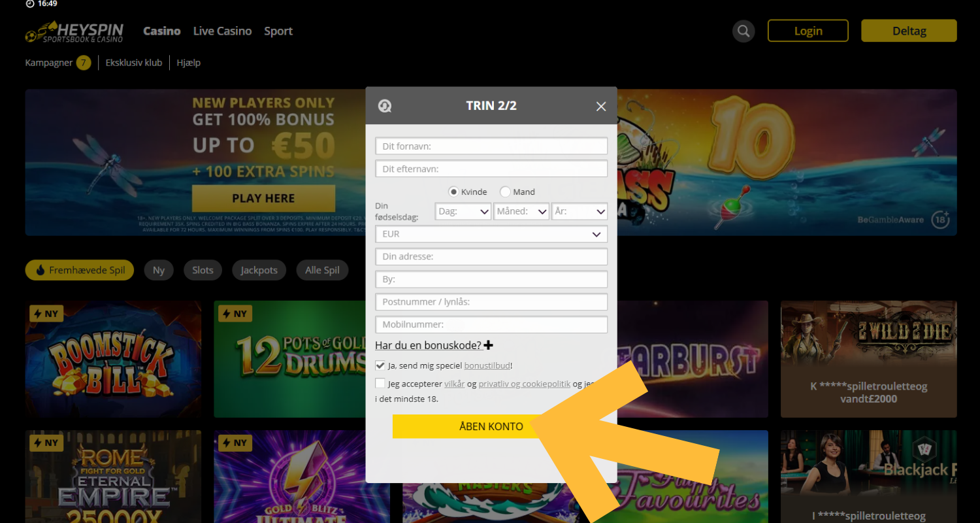Click the Kampagner notification badge showing 7
980x523 pixels.
pyautogui.click(x=83, y=63)
